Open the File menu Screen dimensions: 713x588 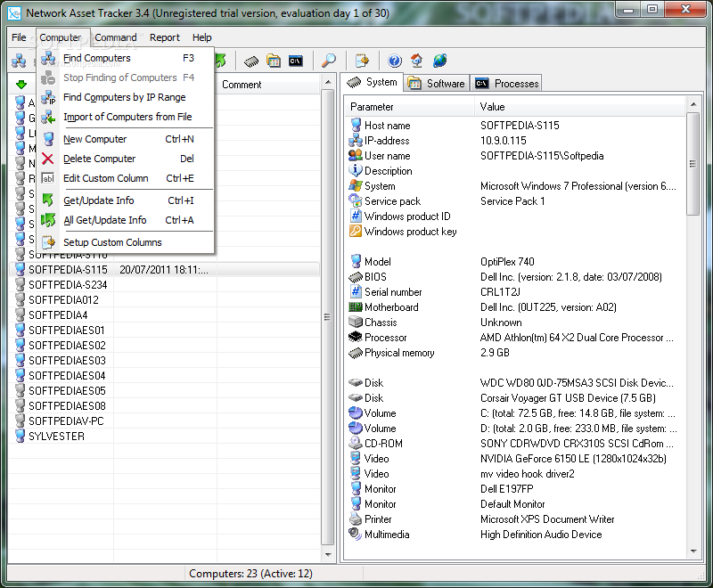(19, 37)
